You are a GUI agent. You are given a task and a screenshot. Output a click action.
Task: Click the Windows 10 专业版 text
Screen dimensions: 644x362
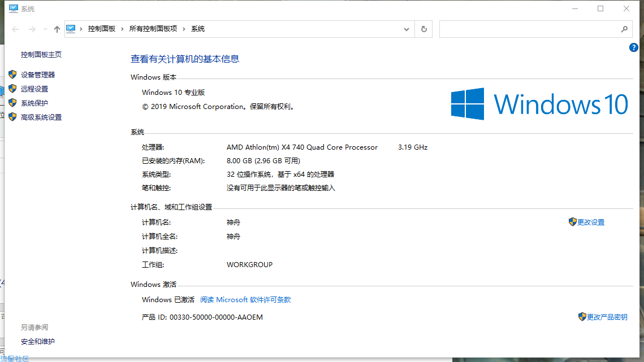174,93
